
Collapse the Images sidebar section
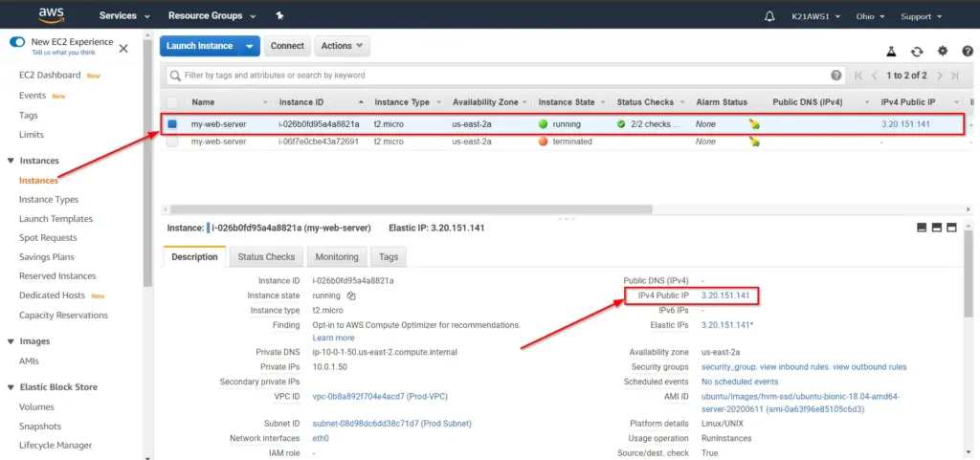tap(10, 341)
